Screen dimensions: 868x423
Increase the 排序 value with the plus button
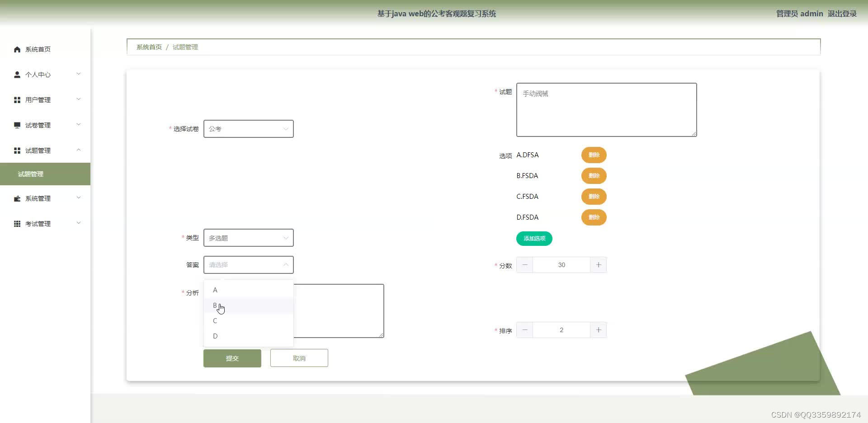[x=598, y=330]
